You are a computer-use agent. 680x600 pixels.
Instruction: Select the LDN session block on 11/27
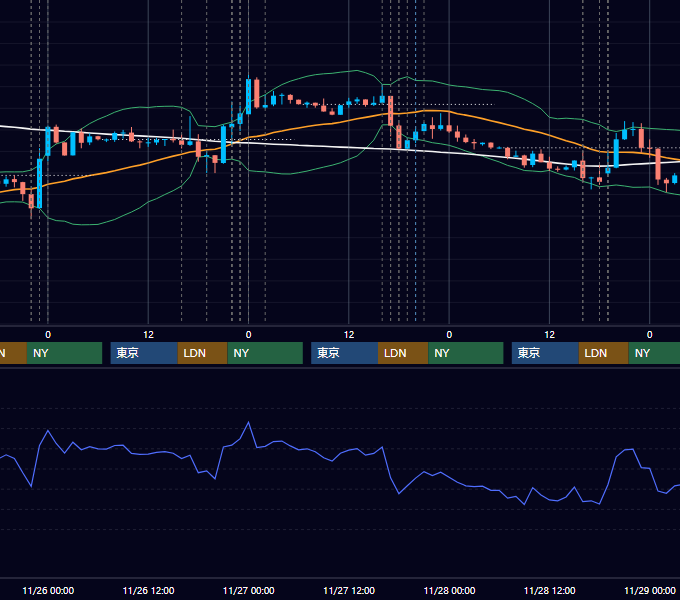coord(403,353)
